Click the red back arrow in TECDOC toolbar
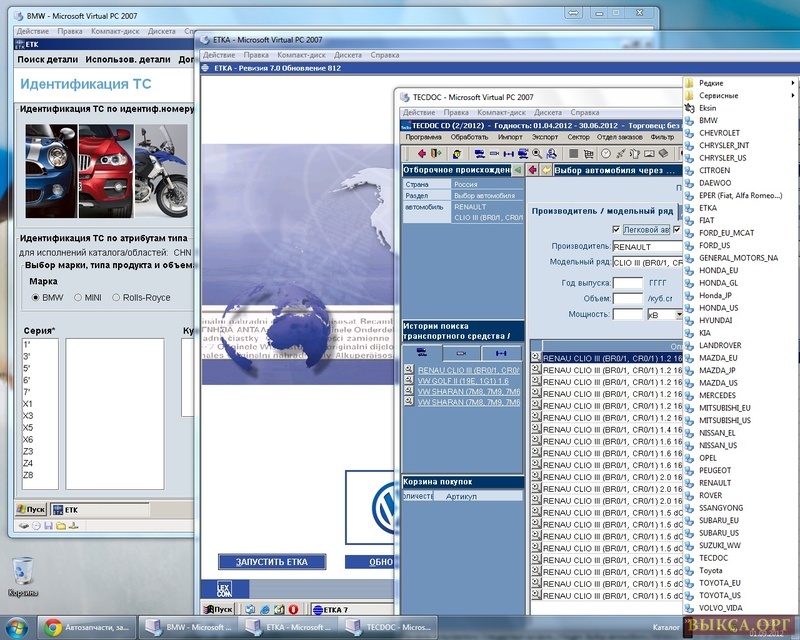 point(421,153)
